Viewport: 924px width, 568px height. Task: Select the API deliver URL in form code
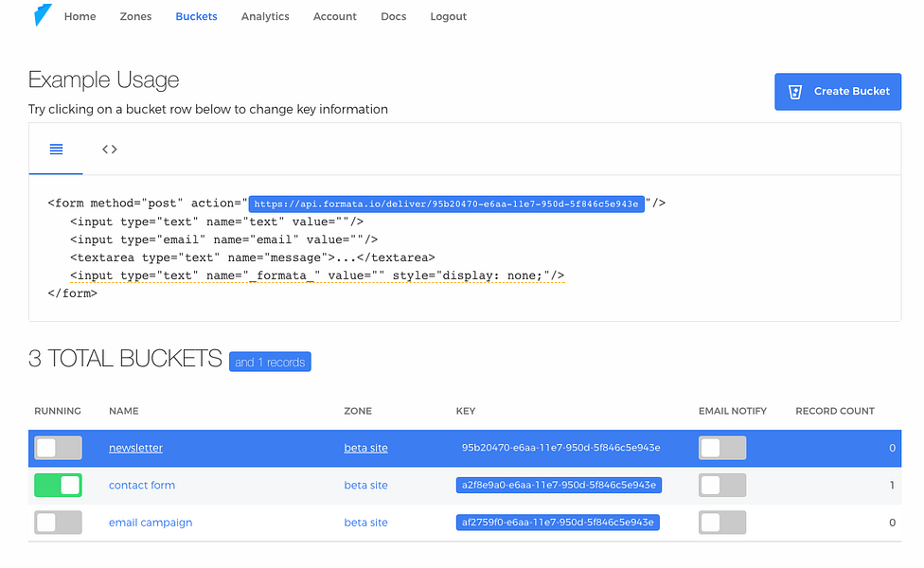coord(446,204)
